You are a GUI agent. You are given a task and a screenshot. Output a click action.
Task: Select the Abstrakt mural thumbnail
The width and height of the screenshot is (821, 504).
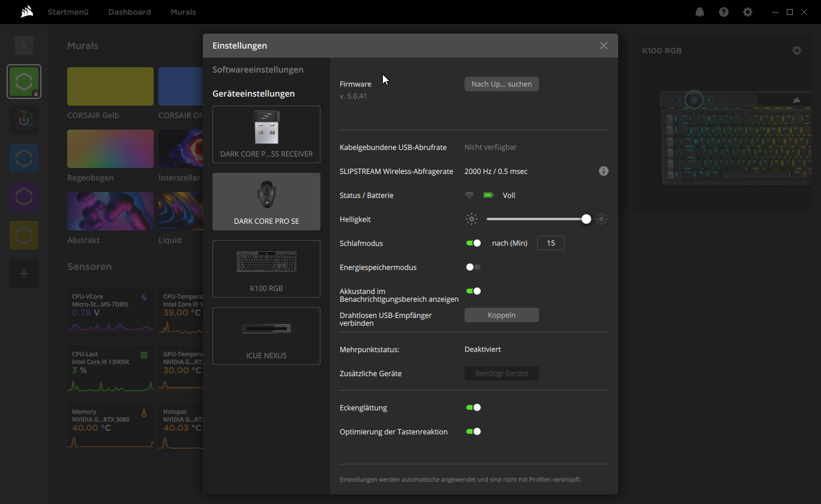tap(110, 211)
